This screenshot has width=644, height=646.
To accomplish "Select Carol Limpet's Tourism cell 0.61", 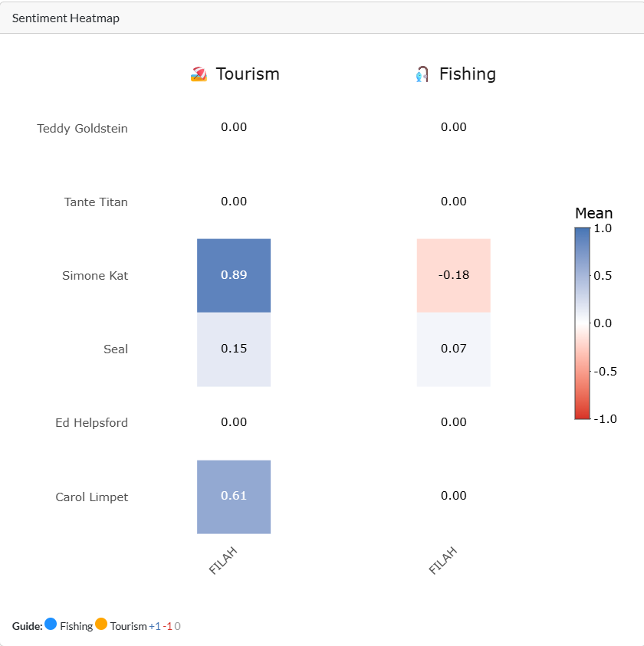I will pyautogui.click(x=234, y=496).
